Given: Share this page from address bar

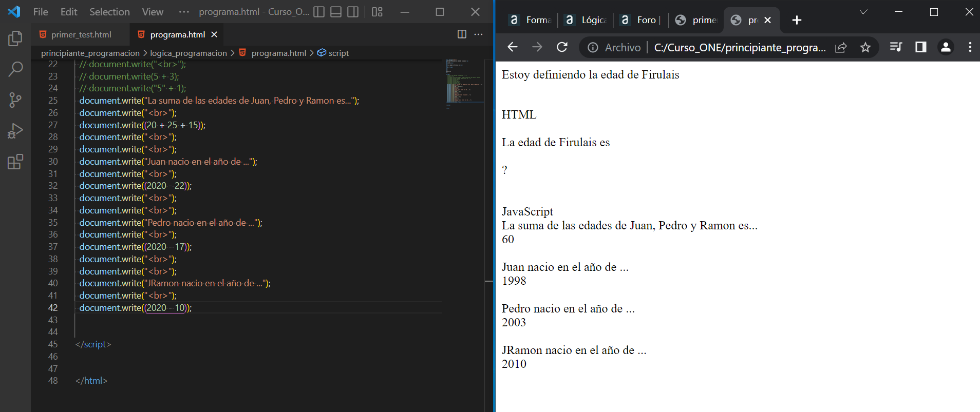Looking at the screenshot, I should click(841, 47).
